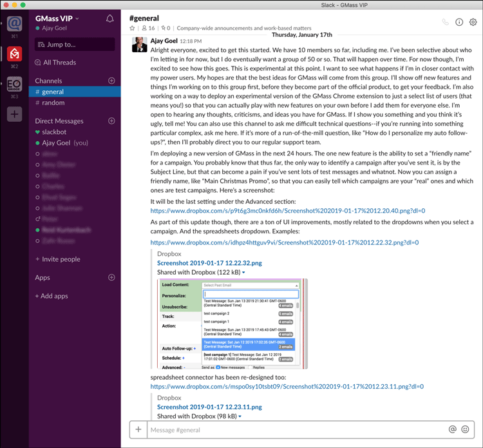The width and height of the screenshot is (483, 448).
Task: Collapse the Screenshot 12.23.11 Dropbox preview
Action: 240,416
